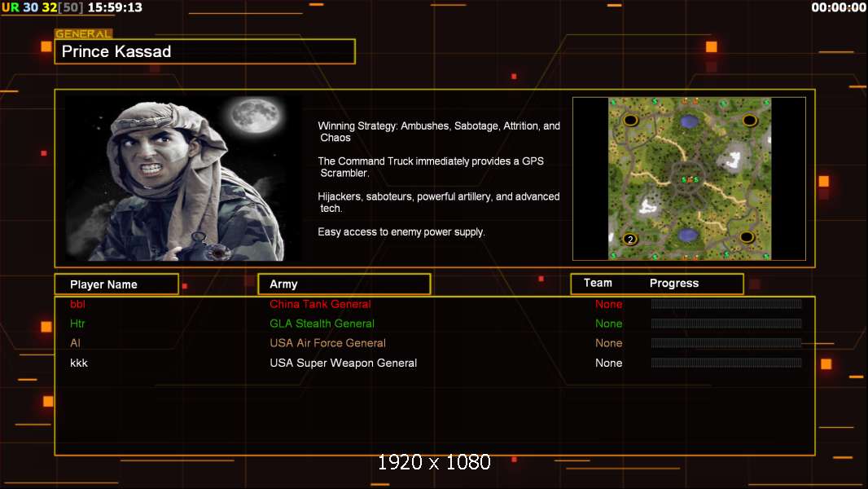Click the GENERAL label above name field

coord(84,33)
